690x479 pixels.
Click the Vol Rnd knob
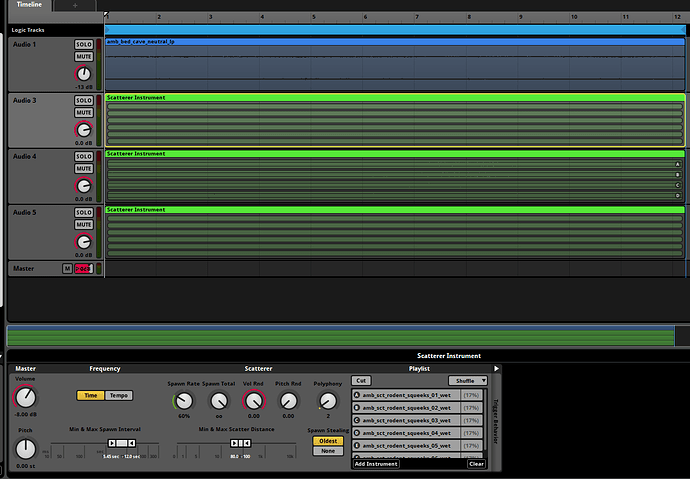point(253,401)
